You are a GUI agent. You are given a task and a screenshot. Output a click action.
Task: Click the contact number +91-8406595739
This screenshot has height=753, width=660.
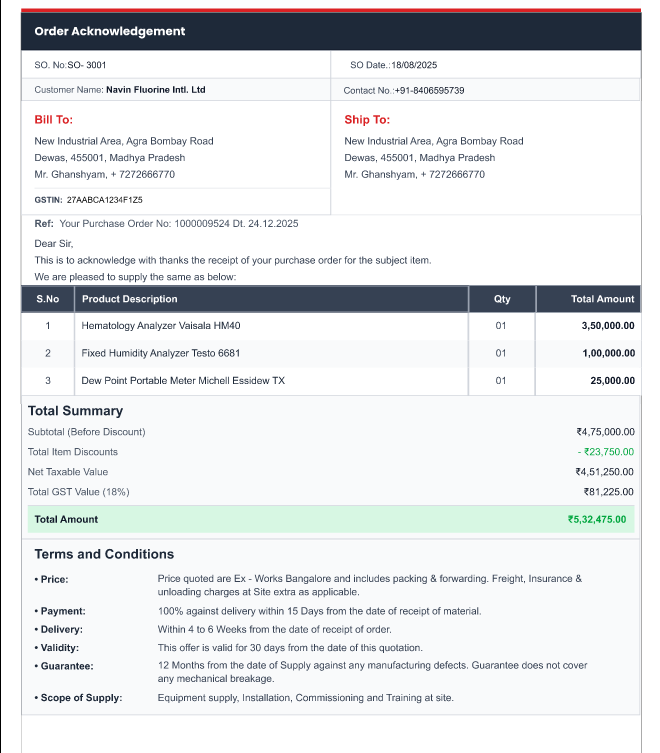tap(429, 90)
